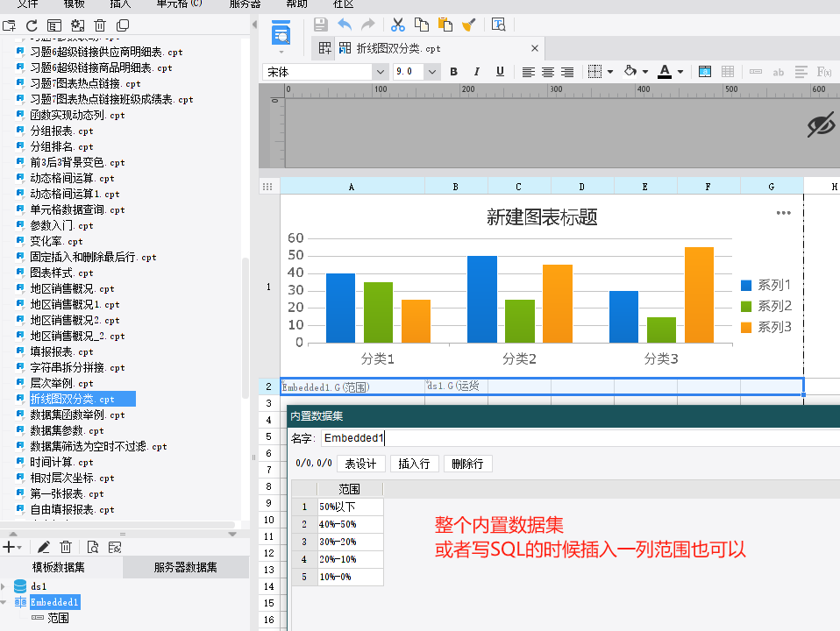Click the font color A swatch
Image resolution: width=840 pixels, height=631 pixels.
665,72
